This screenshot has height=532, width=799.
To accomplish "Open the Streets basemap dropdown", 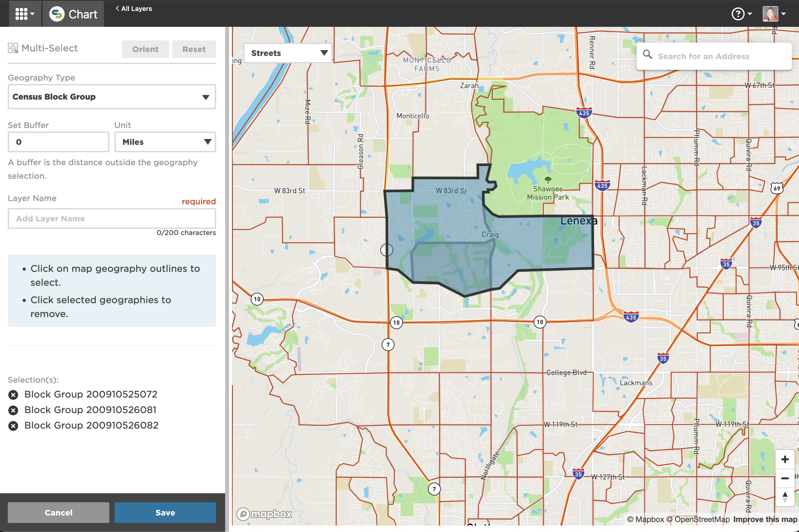I will point(288,53).
